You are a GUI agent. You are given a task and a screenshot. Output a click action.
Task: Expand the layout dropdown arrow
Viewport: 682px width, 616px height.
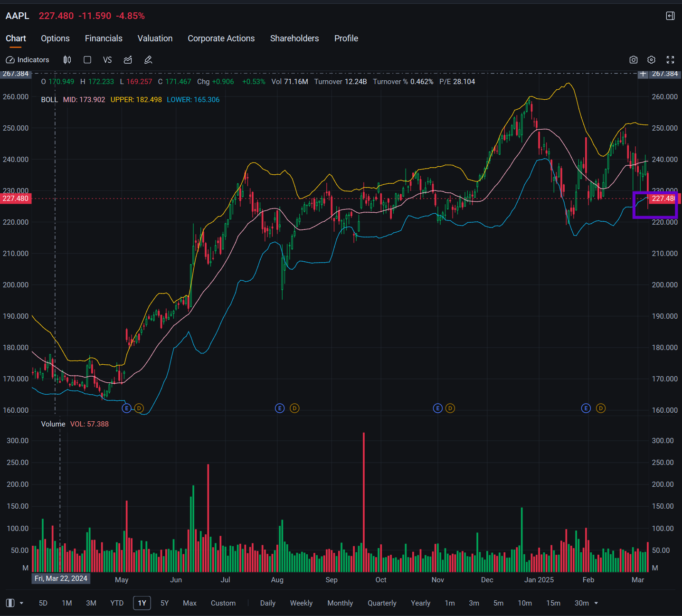coord(21,603)
